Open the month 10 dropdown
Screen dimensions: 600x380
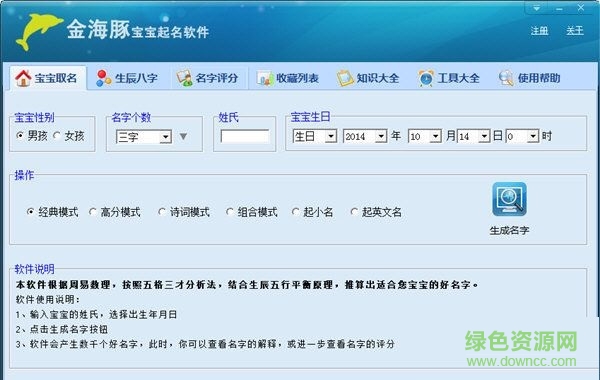coord(435,136)
